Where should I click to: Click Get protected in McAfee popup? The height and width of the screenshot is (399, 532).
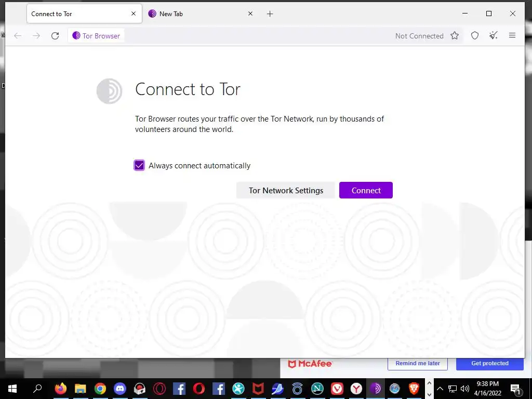click(489, 363)
